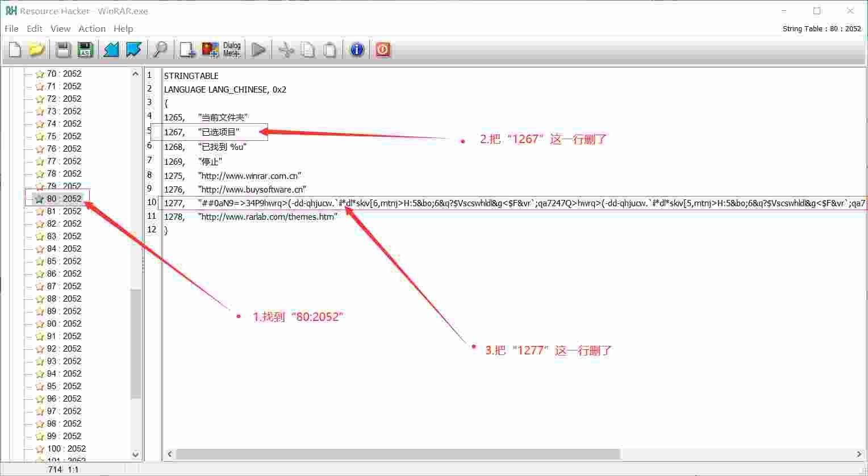The width and height of the screenshot is (868, 476).
Task: Select tree item 78 : 2052
Action: pos(64,174)
